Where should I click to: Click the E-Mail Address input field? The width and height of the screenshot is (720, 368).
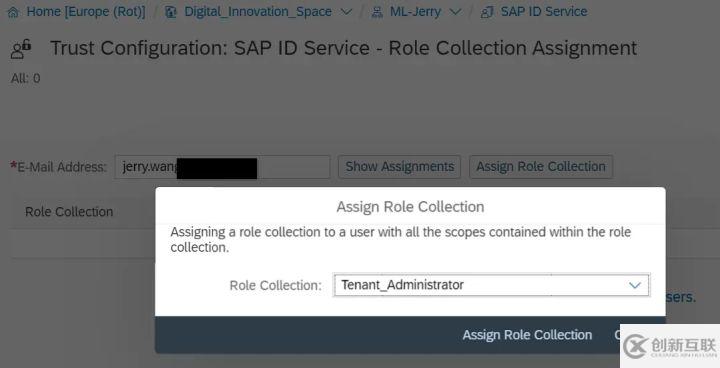tap(222, 167)
